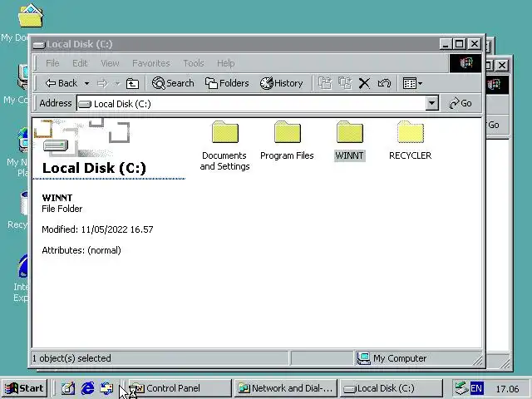
Task: Launch Outlook Express from quick launch
Action: click(107, 388)
